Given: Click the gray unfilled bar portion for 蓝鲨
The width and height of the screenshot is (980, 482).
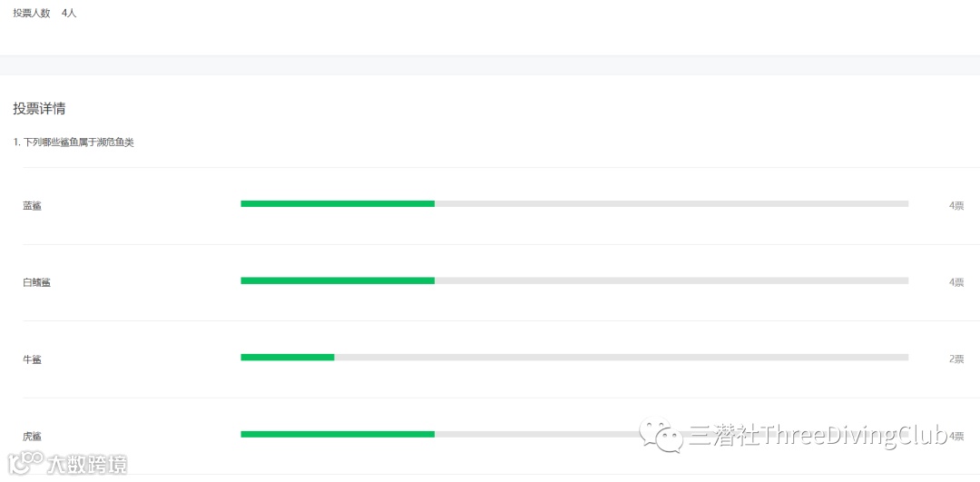Looking at the screenshot, I should pyautogui.click(x=671, y=204).
